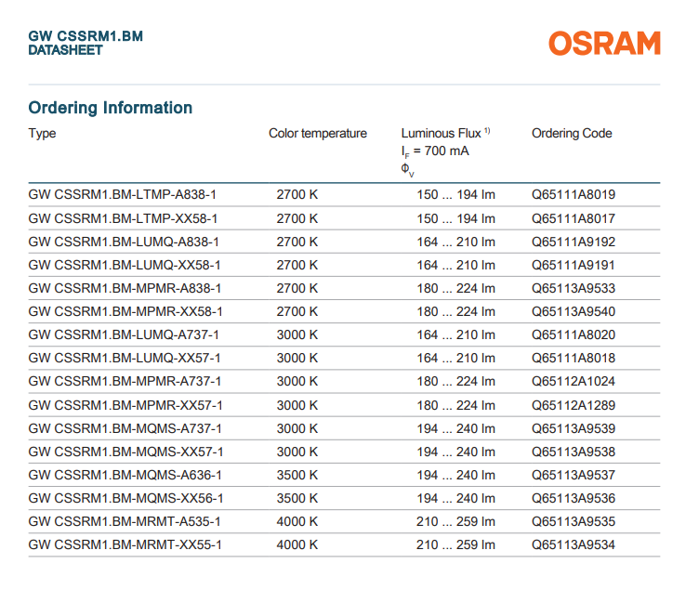Click ordering code Q65113A9535

(x=574, y=521)
